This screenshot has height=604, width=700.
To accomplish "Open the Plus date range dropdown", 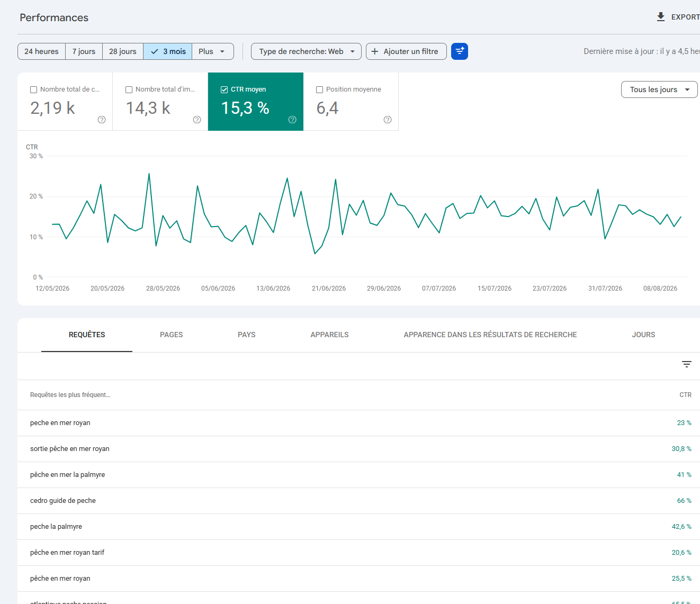I will 212,51.
